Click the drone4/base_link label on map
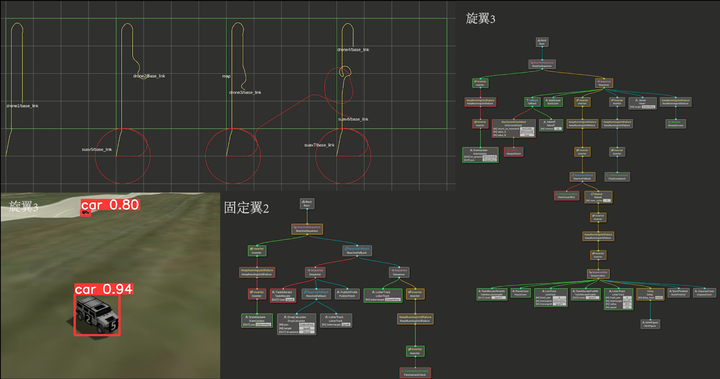The image size is (720, 379). [353, 50]
